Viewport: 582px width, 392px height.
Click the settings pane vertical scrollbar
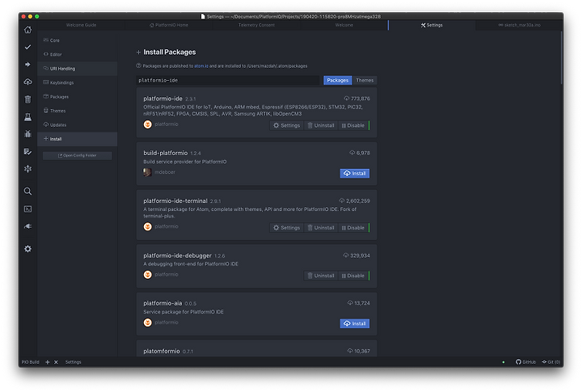[x=562, y=57]
